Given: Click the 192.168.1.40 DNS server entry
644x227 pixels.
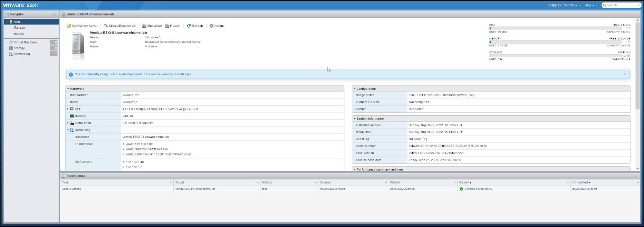Looking at the screenshot, I should [x=133, y=162].
